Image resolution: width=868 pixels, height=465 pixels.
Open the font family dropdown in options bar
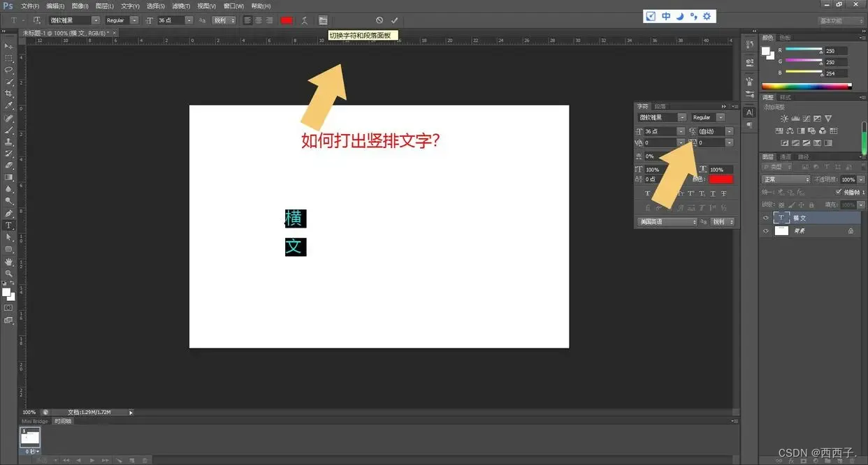[x=96, y=20]
